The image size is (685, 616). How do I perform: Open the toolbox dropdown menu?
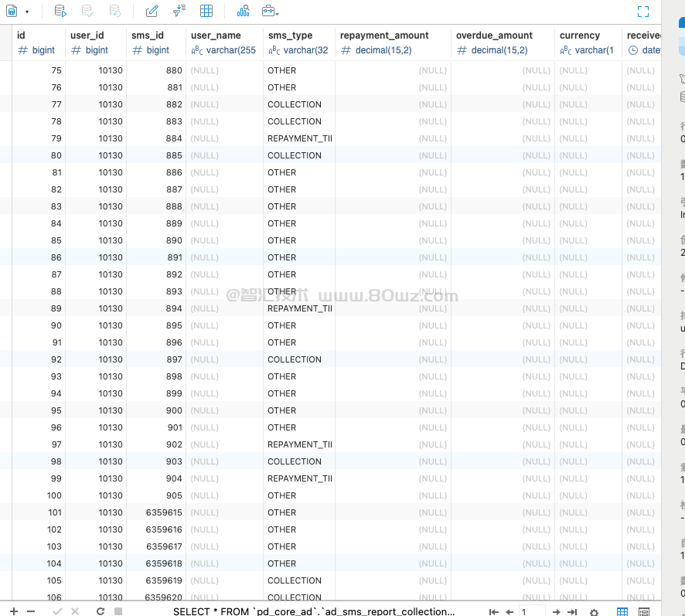click(x=270, y=12)
